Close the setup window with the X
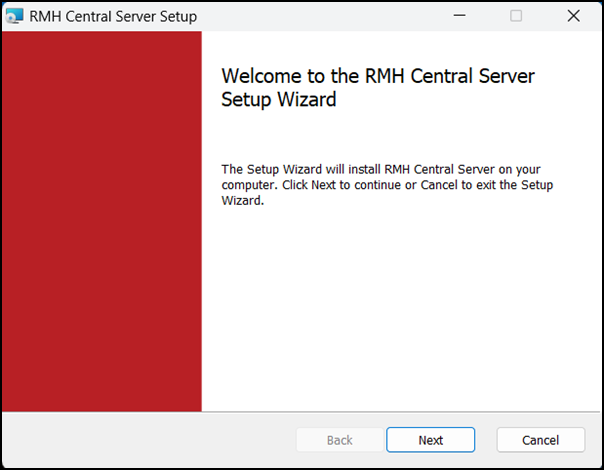Viewport: 604px width, 470px height. coord(573,16)
